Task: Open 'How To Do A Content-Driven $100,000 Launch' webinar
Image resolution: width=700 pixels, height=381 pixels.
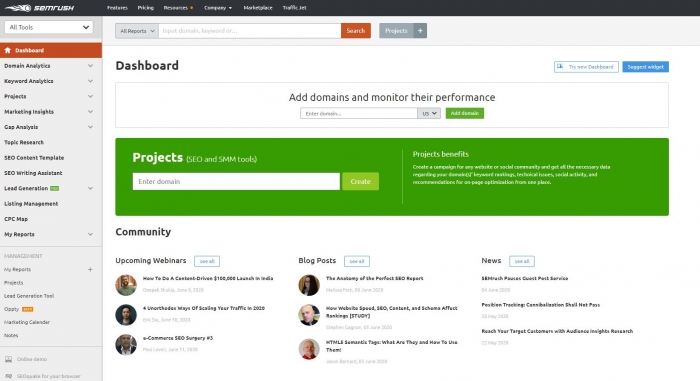Action: (x=208, y=278)
